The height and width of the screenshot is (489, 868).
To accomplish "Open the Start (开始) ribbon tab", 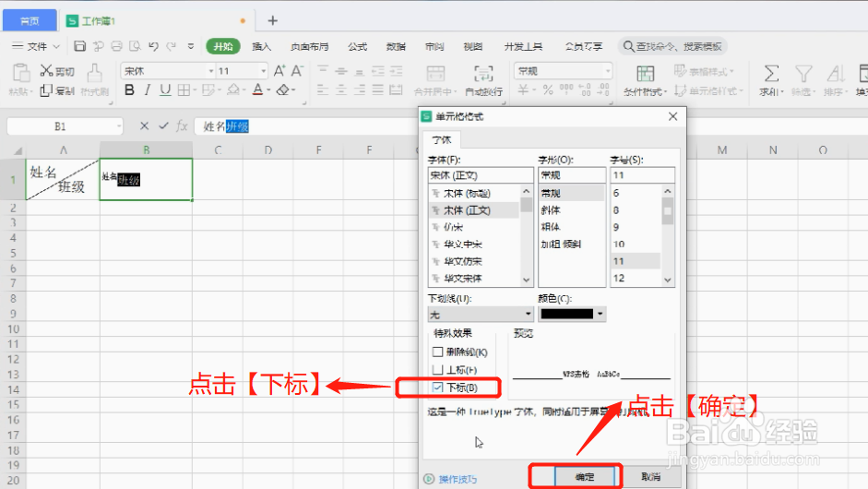I will [223, 46].
